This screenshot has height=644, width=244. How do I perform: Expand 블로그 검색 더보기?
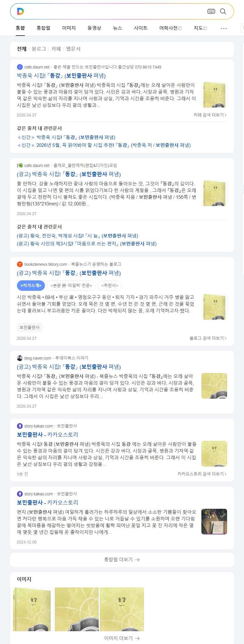click(208, 338)
